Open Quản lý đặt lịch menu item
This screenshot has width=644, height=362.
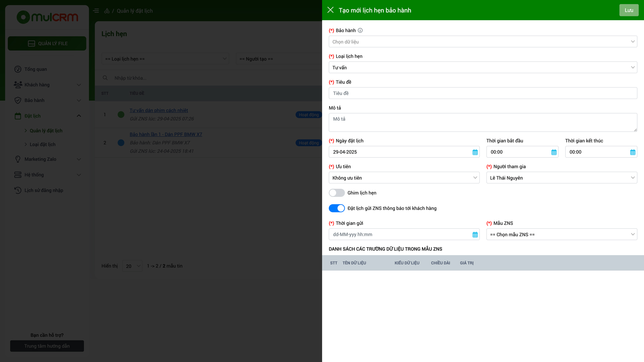[x=46, y=131]
